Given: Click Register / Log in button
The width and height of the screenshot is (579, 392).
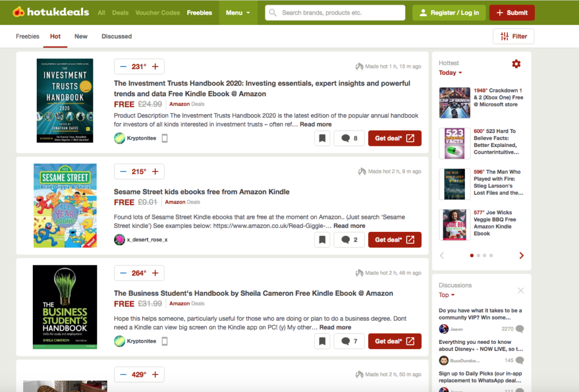Looking at the screenshot, I should click(449, 12).
